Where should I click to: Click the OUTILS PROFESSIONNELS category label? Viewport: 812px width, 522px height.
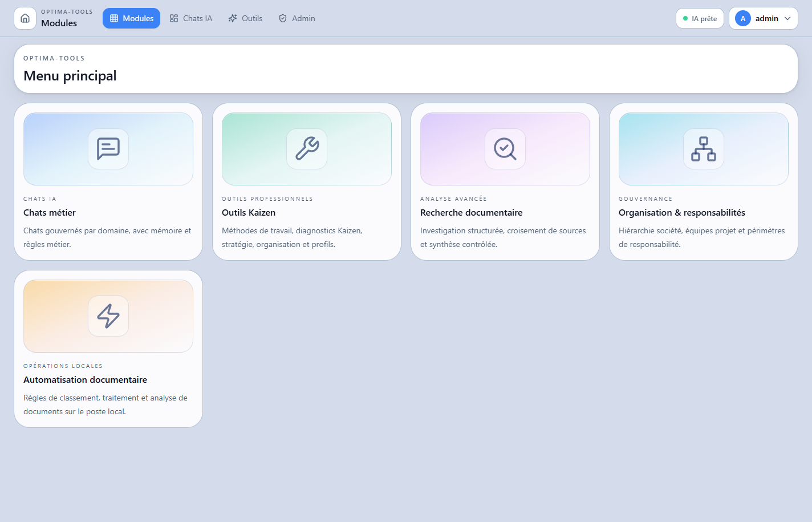[267, 199]
